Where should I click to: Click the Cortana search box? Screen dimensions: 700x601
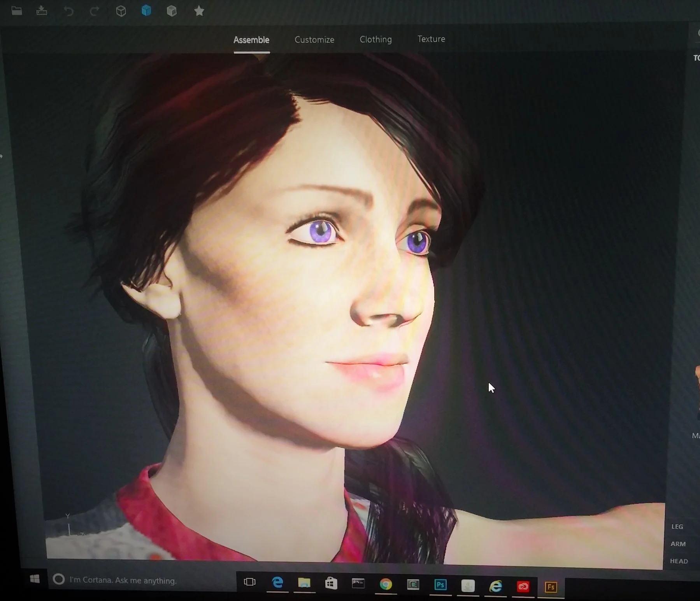[142, 580]
